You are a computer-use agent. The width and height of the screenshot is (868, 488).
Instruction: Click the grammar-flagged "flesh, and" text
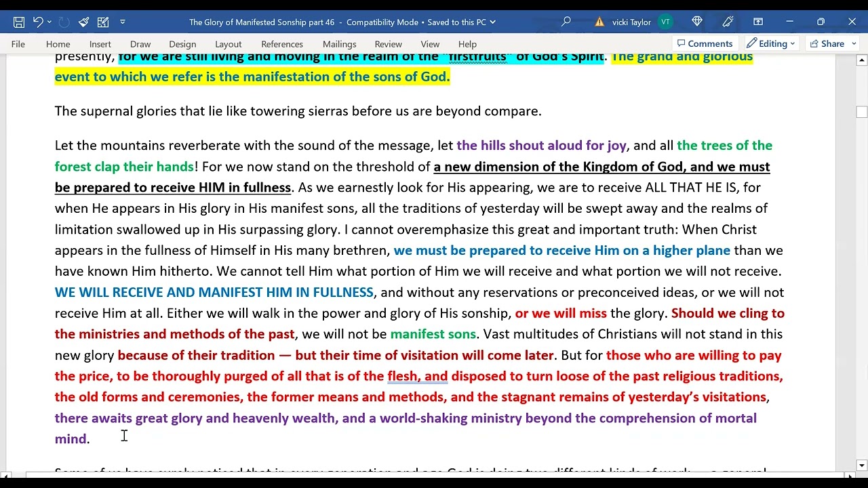(x=417, y=376)
